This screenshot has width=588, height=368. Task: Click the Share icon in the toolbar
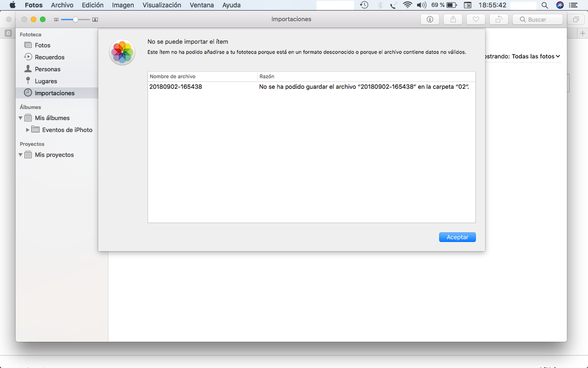click(453, 19)
